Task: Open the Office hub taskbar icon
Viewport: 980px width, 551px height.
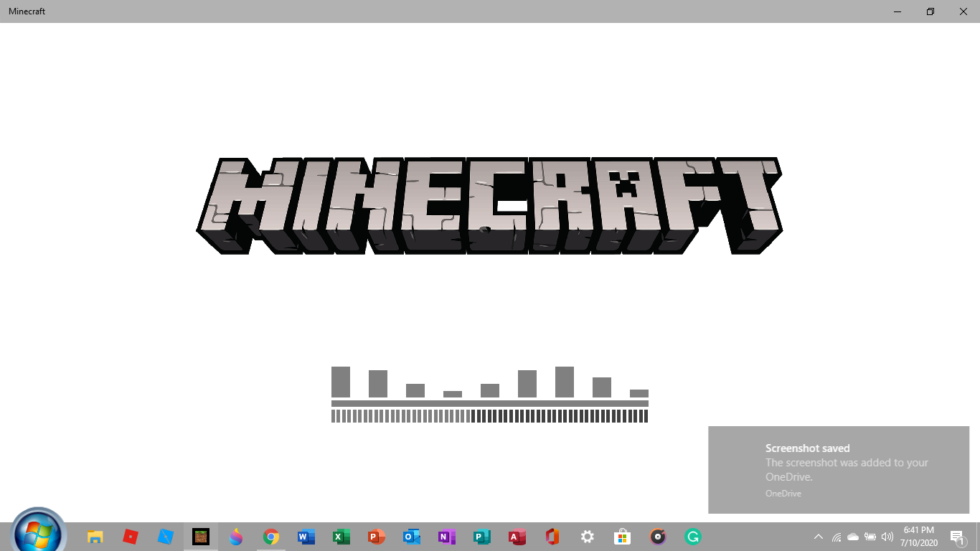Action: (x=552, y=537)
